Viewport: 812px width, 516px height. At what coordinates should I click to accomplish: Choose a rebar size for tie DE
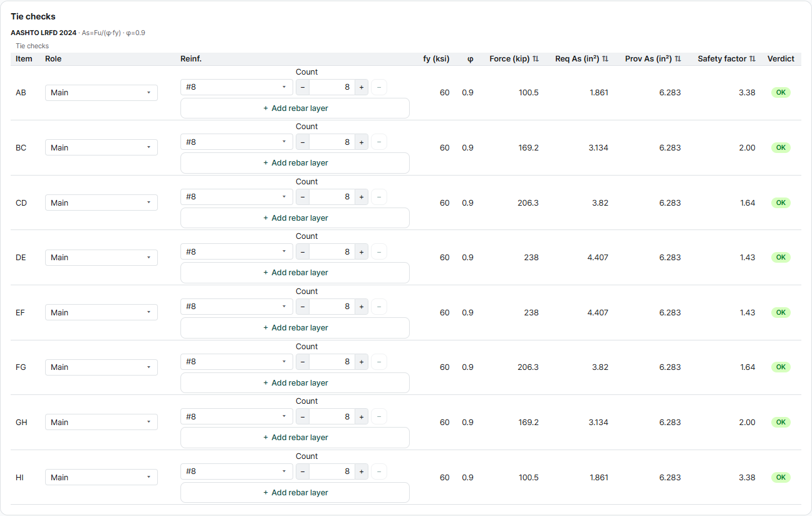[237, 252]
